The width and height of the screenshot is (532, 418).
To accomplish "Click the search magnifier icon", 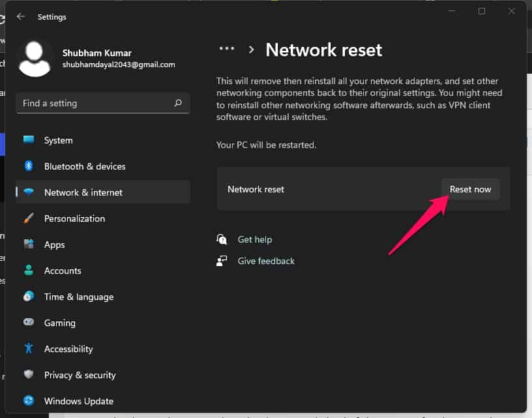I will tap(178, 103).
